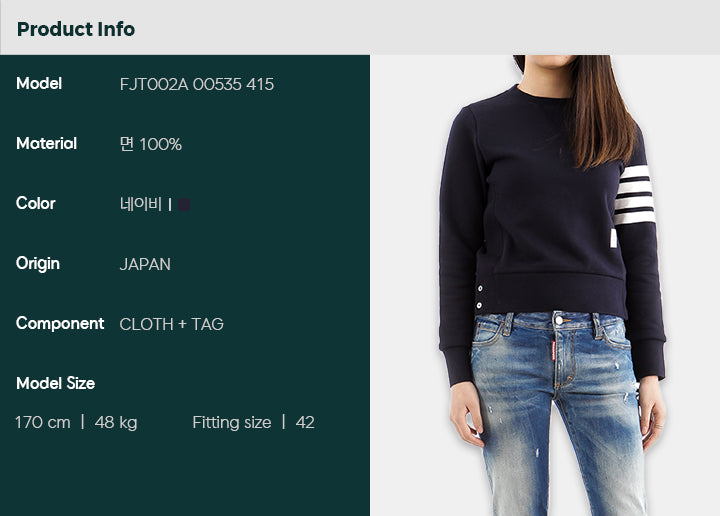Click the Material label

[46, 144]
